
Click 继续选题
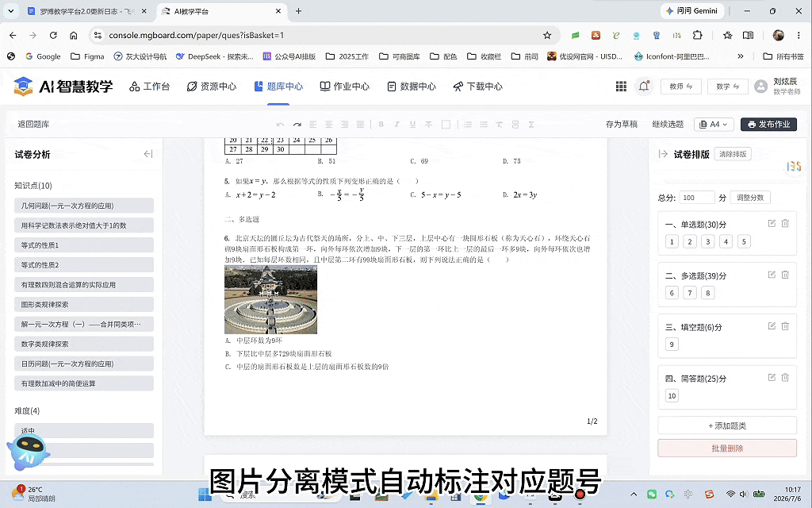(x=668, y=125)
